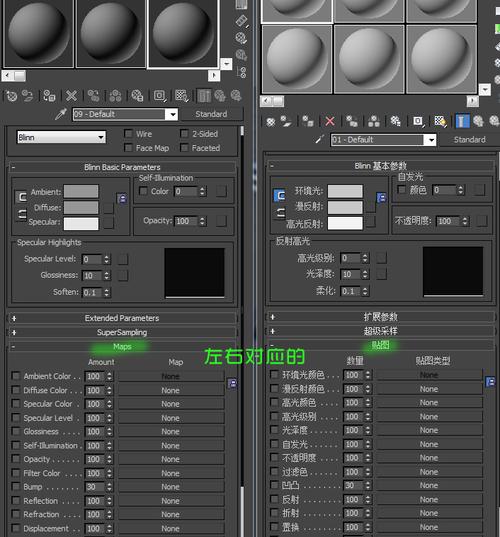Pick material eyedropper beside 09 - Default

(61, 114)
